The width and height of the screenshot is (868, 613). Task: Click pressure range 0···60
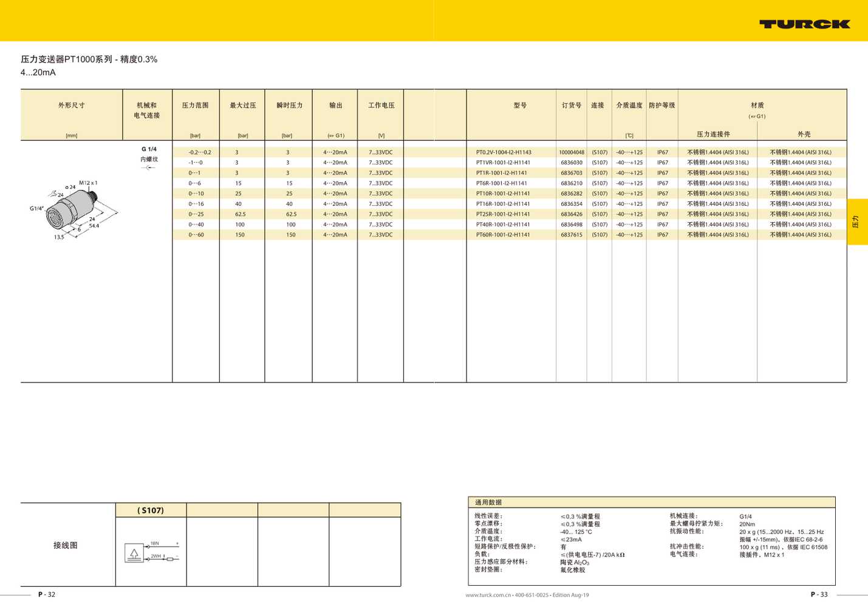pos(196,235)
